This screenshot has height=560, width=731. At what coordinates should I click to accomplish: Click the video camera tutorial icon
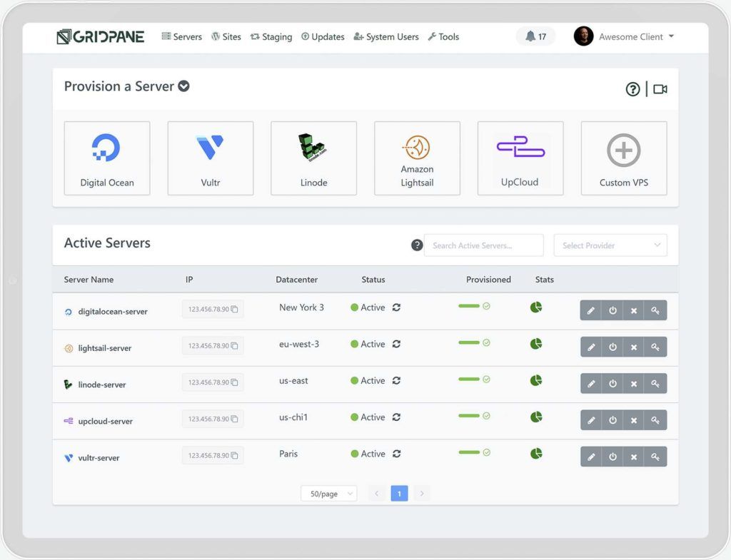(660, 89)
